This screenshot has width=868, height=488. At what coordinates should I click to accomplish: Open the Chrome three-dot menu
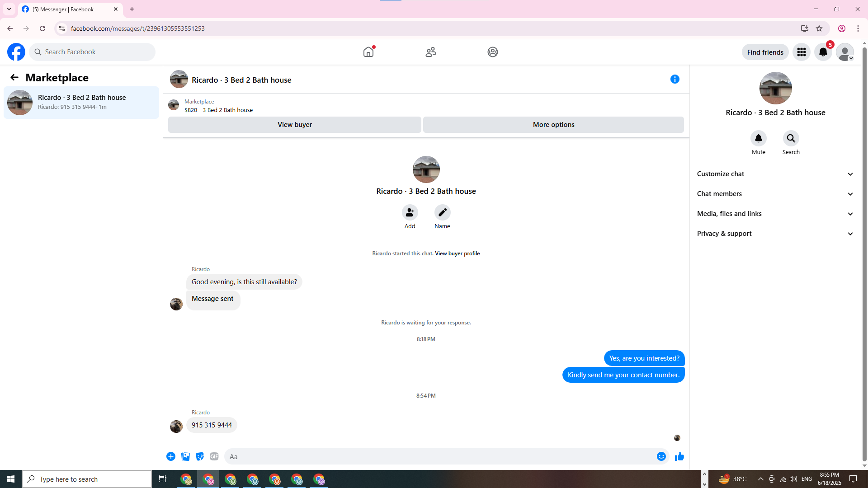pyautogui.click(x=858, y=28)
